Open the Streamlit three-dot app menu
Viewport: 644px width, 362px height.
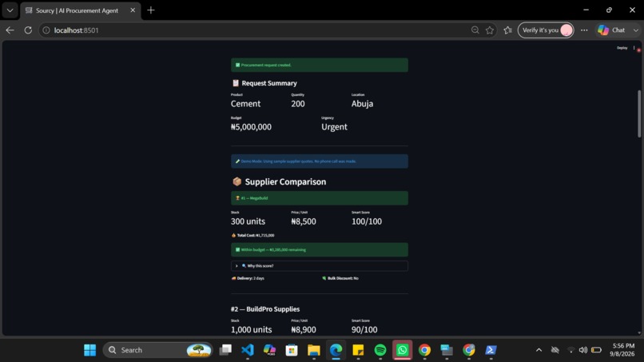tap(634, 48)
